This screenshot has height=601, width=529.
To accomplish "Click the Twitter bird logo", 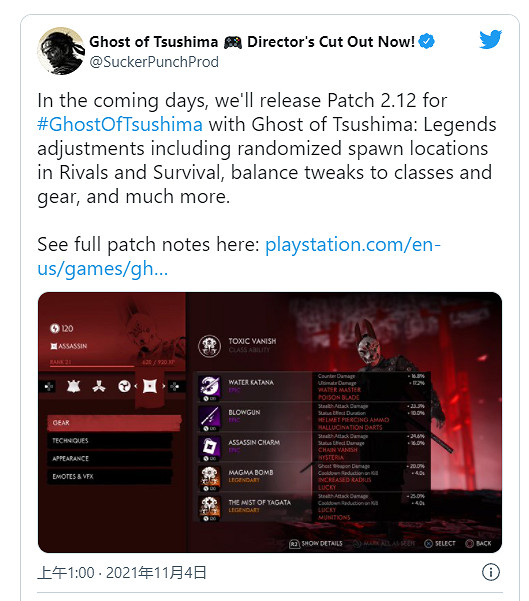I will 490,39.
